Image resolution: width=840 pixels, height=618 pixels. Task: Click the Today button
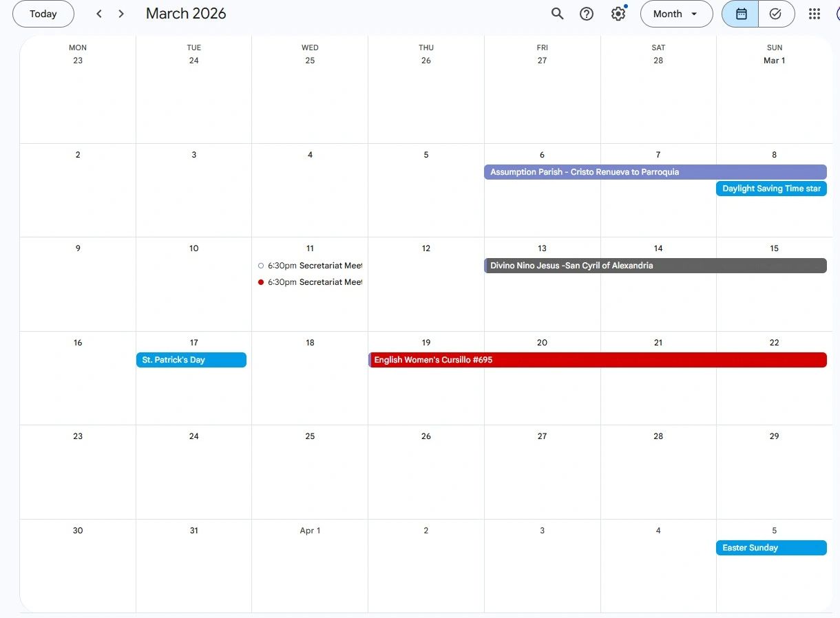tap(43, 14)
